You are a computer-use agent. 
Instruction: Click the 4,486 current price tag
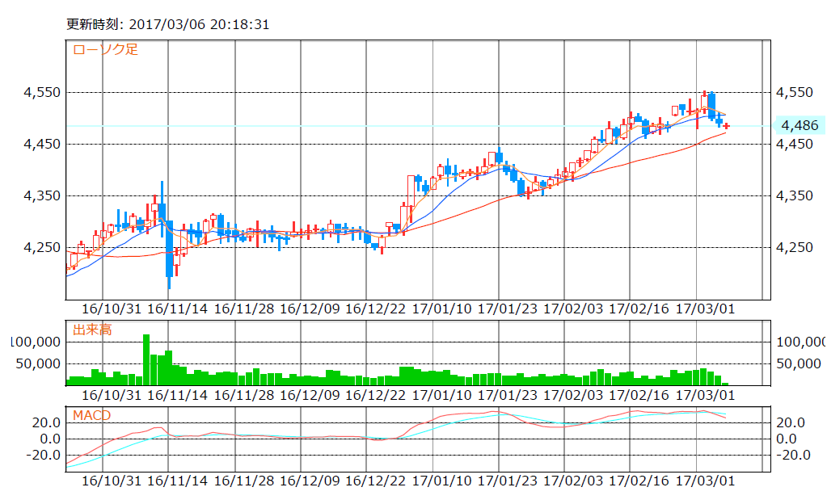800,125
